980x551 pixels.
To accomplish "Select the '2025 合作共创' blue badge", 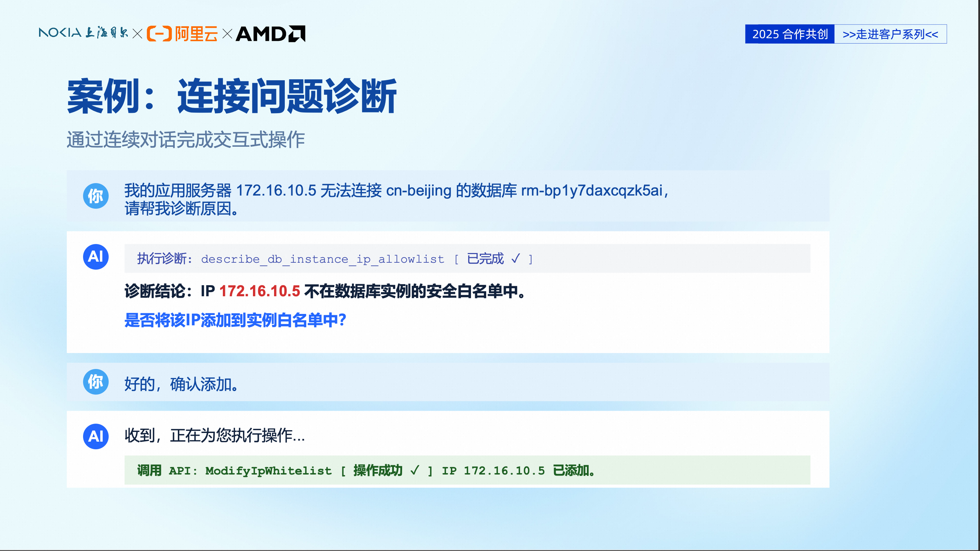I will [x=789, y=34].
